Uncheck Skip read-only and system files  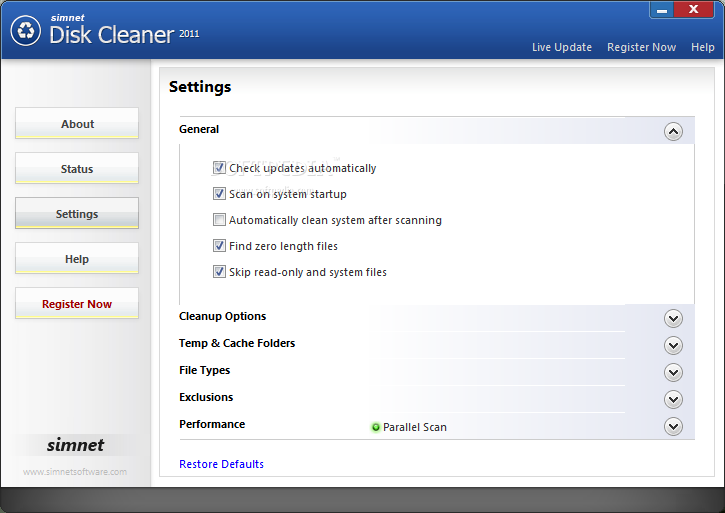click(219, 272)
